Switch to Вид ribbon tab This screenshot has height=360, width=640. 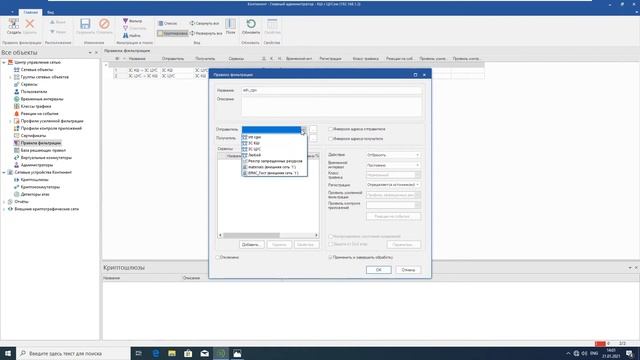[x=50, y=12]
